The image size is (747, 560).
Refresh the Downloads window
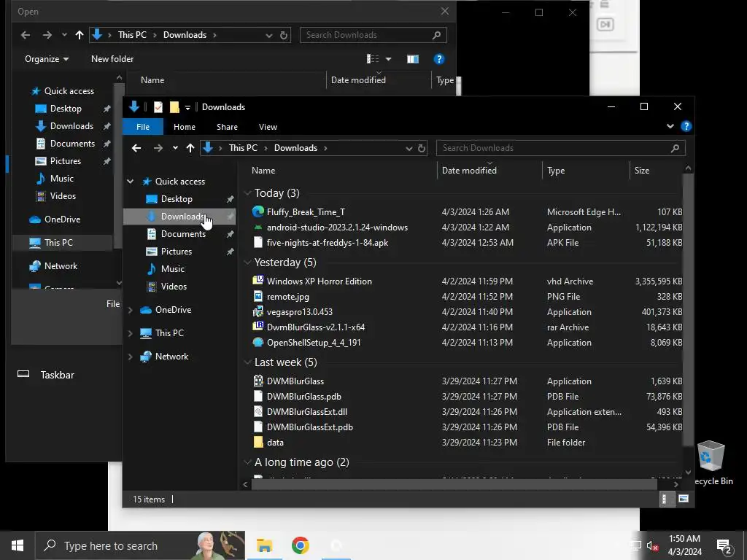click(422, 149)
